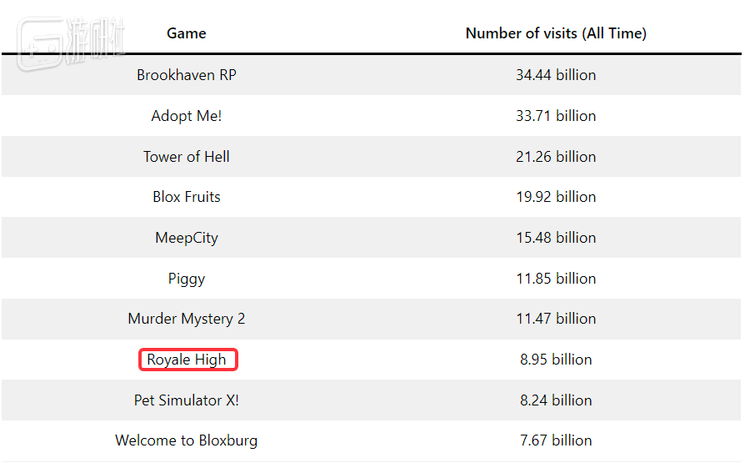The image size is (750, 463).
Task: Click the 19.92 billion visits cell
Action: [x=556, y=197]
